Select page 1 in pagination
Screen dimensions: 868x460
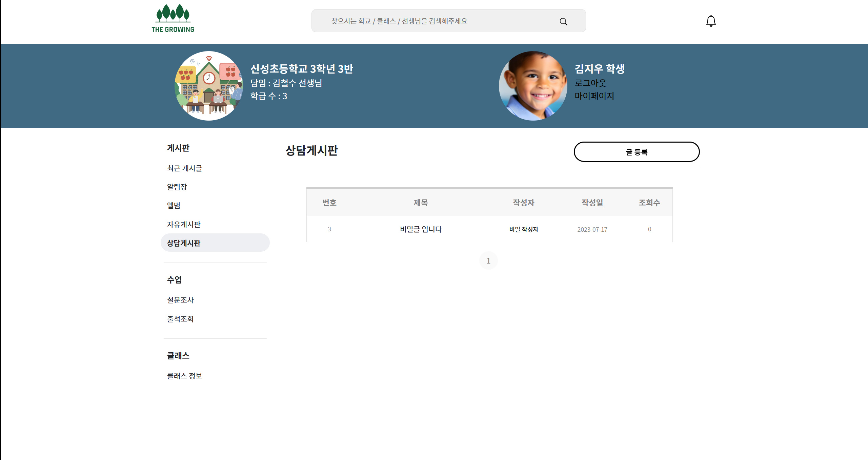click(x=488, y=260)
